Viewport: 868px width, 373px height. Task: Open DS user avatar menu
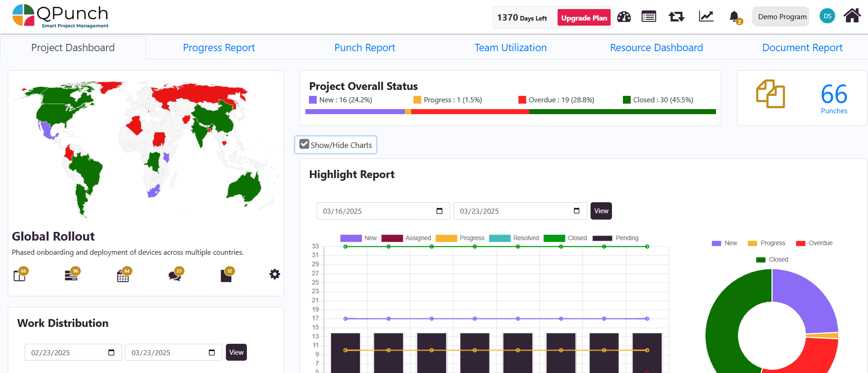[827, 16]
